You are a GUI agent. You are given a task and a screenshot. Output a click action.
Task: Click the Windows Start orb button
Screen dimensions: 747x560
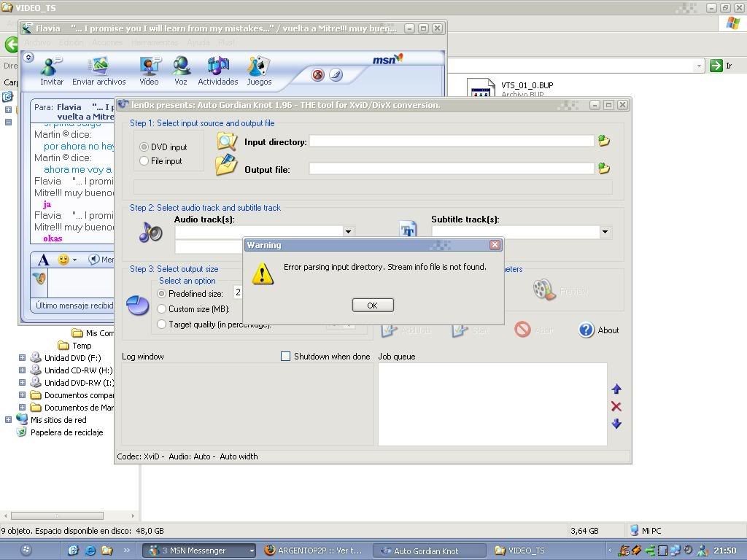(27, 550)
